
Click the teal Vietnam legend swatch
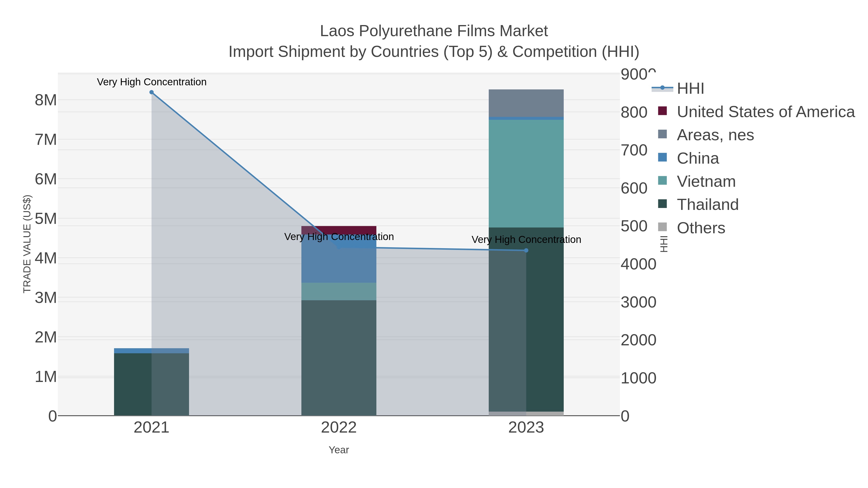coord(663,180)
